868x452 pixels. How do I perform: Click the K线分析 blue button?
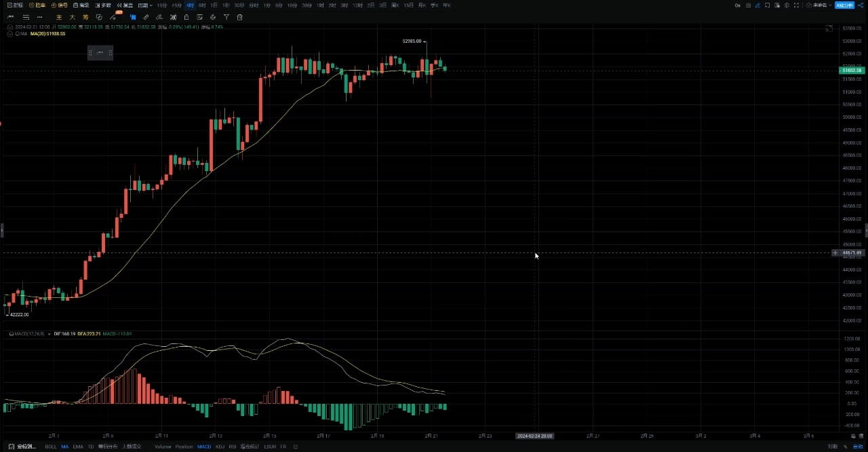[844, 5]
